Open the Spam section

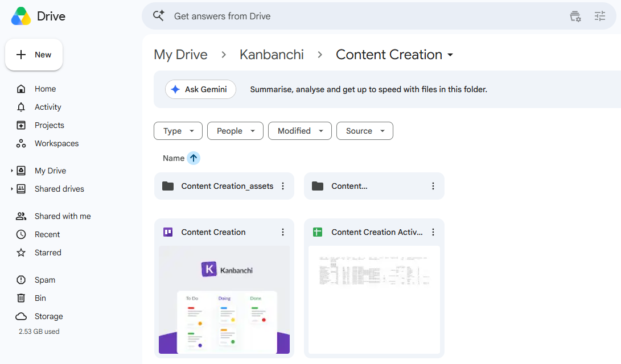45,280
